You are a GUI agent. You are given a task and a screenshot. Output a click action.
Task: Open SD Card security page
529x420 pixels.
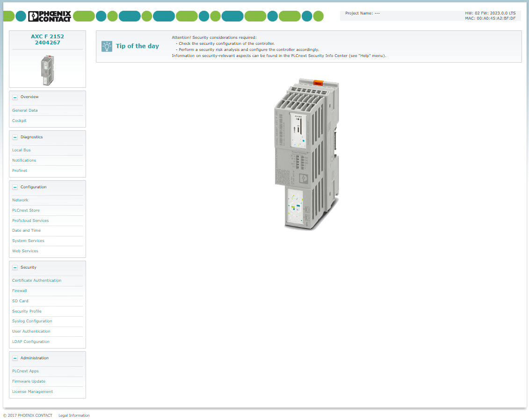pyautogui.click(x=20, y=301)
